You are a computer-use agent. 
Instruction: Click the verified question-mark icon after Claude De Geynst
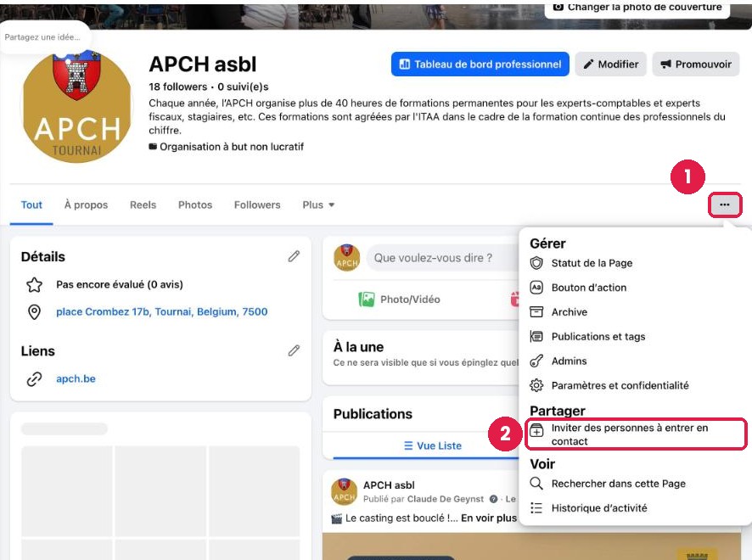pos(493,499)
